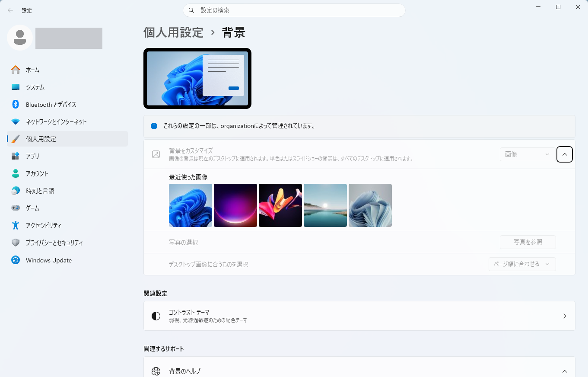Click the System monitor icon
This screenshot has width=588, height=377.
pos(16,87)
